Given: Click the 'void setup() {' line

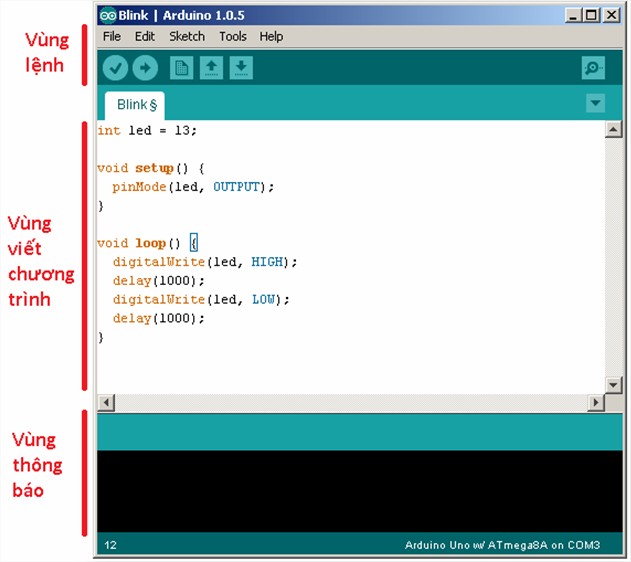Looking at the screenshot, I should tap(151, 168).
